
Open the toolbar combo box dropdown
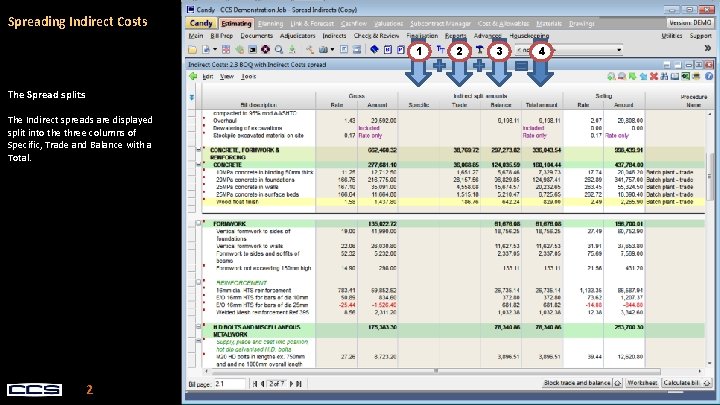[619, 50]
